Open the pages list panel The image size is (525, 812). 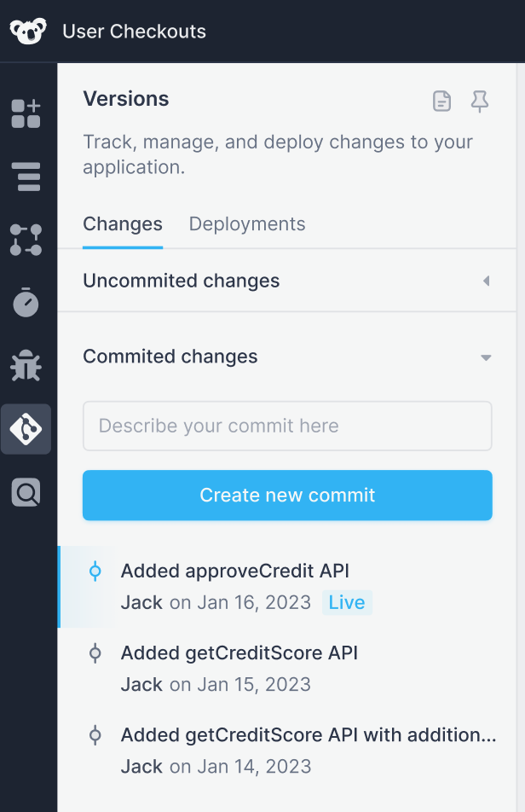pos(26,177)
